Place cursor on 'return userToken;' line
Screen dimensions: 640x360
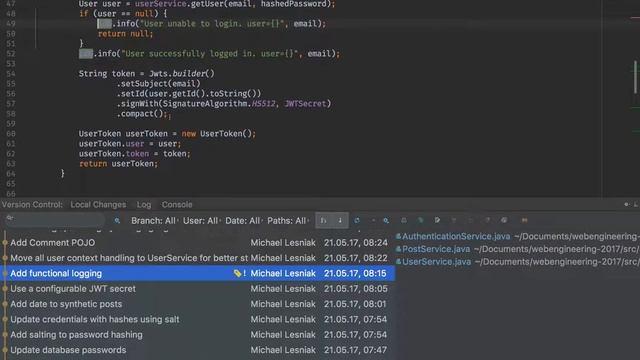[x=118, y=164]
